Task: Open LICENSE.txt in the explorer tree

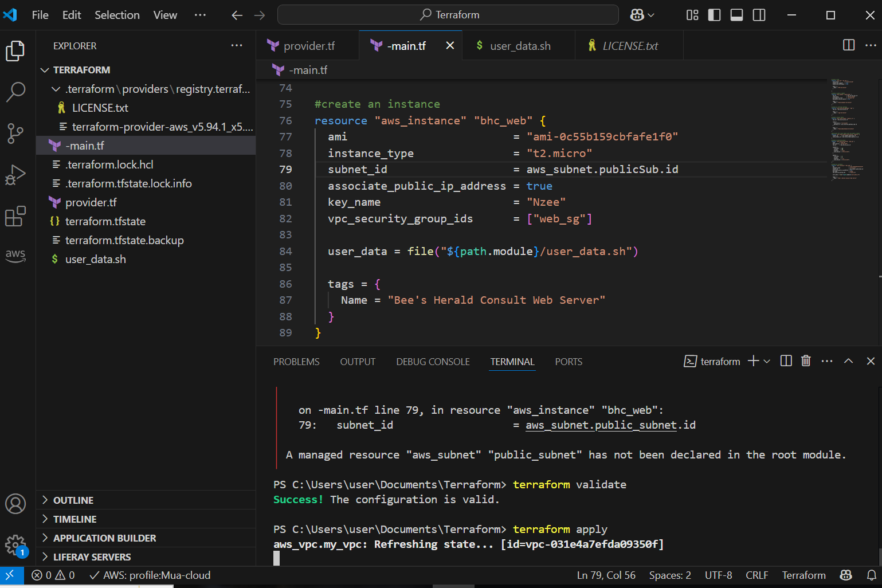Action: pyautogui.click(x=146, y=108)
